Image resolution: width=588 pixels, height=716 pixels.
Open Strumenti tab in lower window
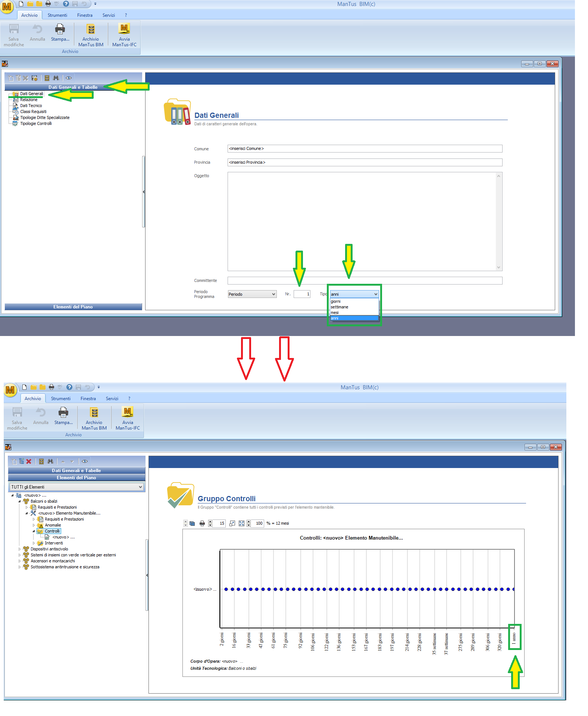(61, 399)
